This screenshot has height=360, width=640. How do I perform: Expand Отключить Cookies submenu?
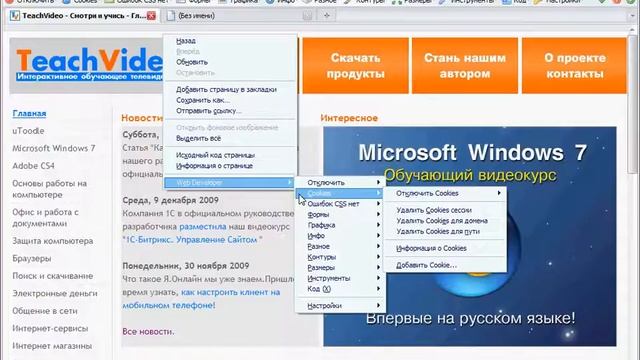tap(445, 193)
